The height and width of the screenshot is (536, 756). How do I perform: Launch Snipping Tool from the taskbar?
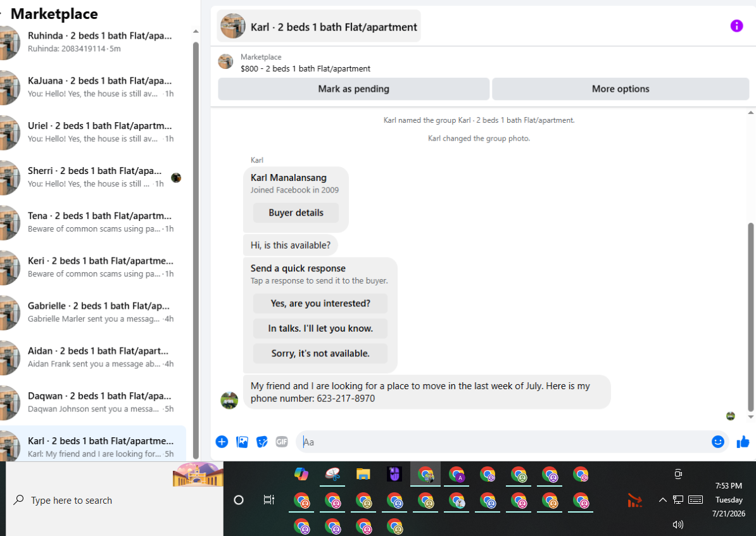point(332,475)
